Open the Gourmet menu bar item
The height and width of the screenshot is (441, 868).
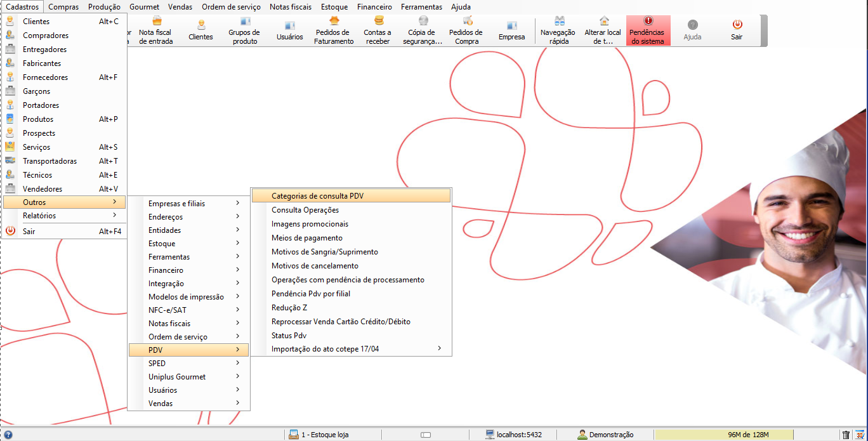144,7
